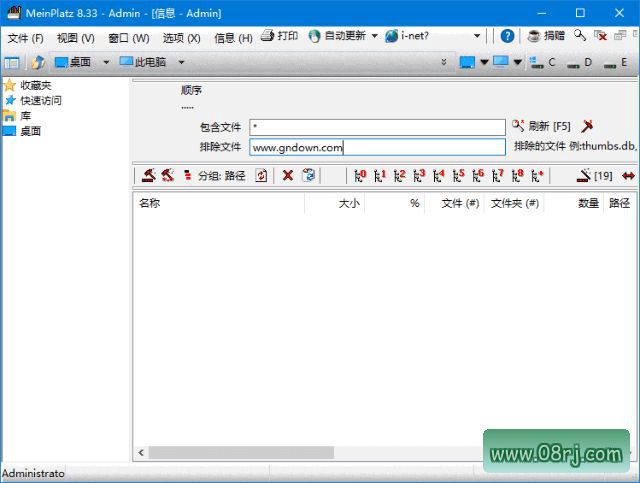This screenshot has height=483, width=640.
Task: Click tree level 4 expand icon
Action: 439,176
